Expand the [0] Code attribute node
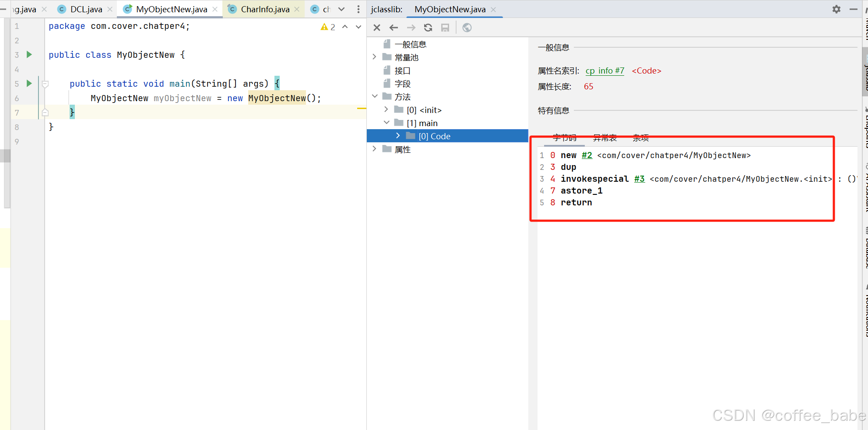This screenshot has width=868, height=430. click(x=398, y=136)
